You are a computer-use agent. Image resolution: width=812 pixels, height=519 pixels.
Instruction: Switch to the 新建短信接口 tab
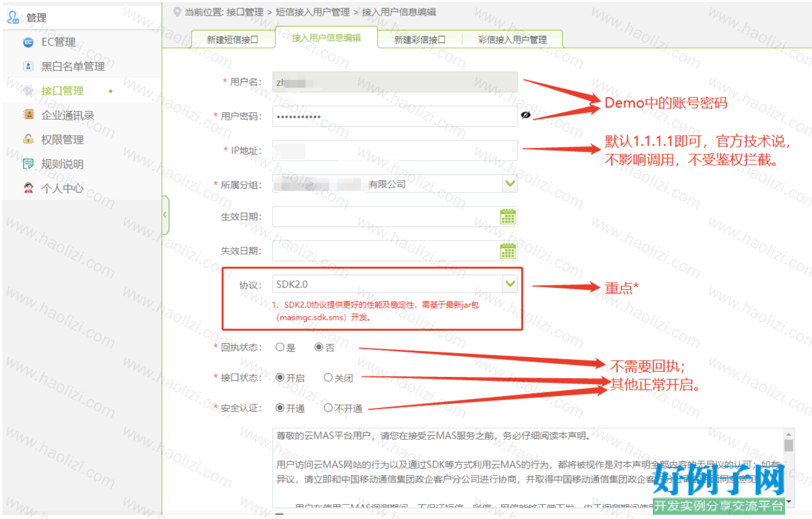point(232,40)
